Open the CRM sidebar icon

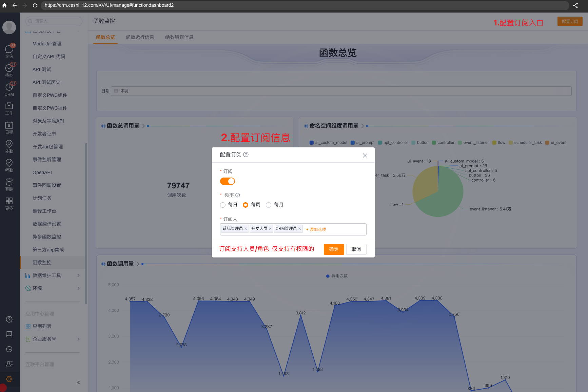coord(9,89)
